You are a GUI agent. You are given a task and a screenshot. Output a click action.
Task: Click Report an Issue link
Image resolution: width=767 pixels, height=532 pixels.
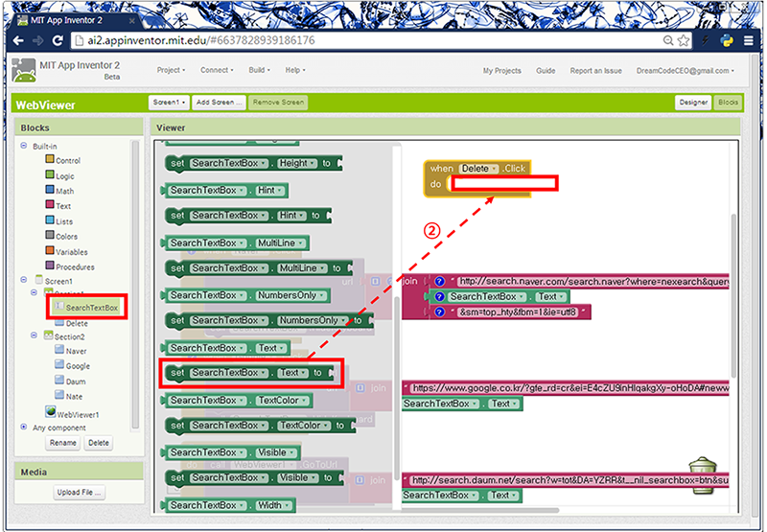[595, 71]
